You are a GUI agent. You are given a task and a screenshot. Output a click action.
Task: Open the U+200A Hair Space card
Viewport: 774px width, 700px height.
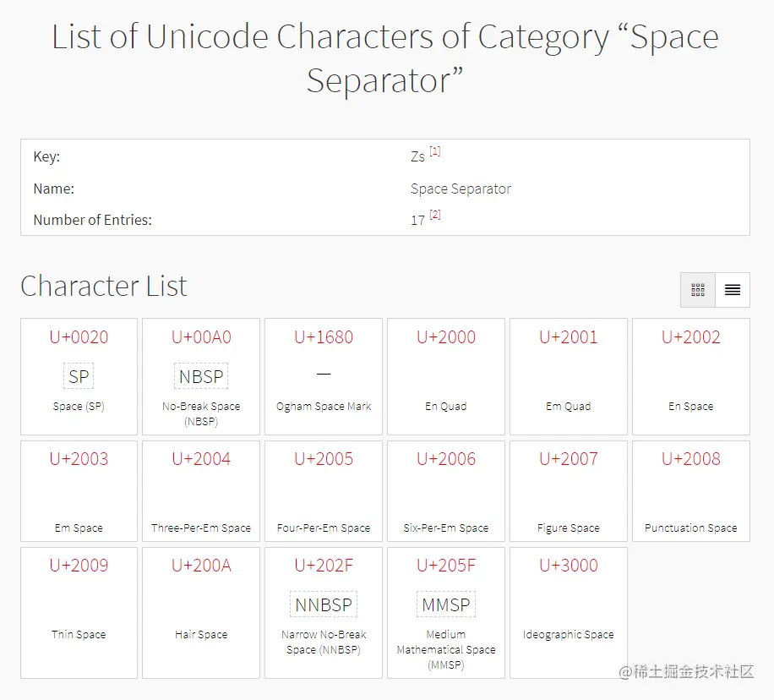pos(201,613)
